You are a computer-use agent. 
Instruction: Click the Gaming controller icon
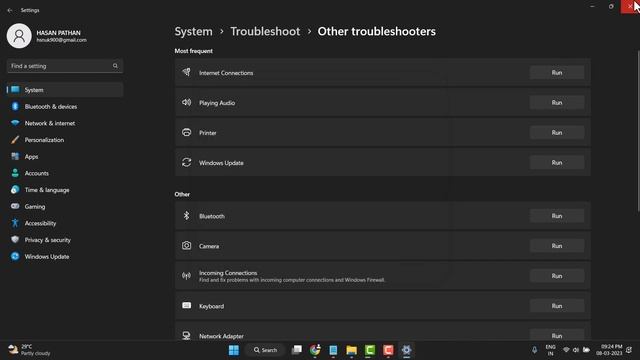[x=15, y=206]
